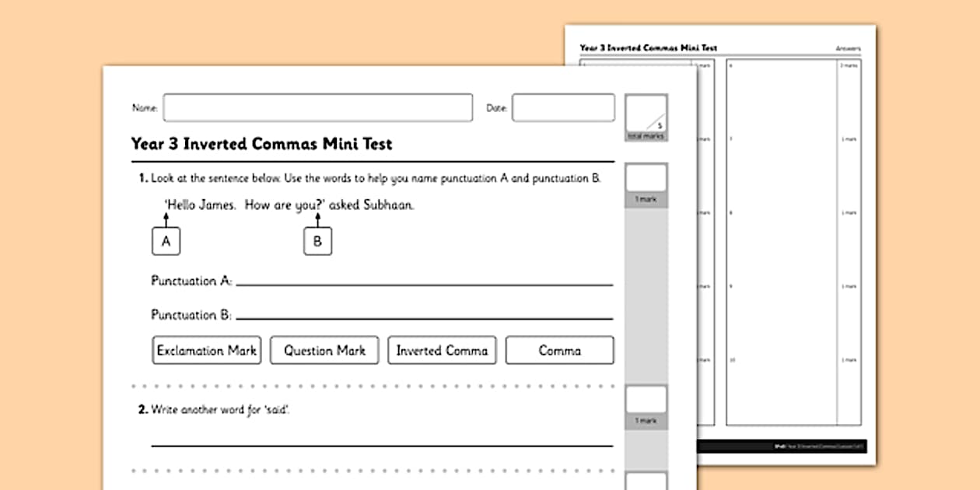This screenshot has width=980, height=490.
Task: Click the label box marked B
Action: point(317,241)
